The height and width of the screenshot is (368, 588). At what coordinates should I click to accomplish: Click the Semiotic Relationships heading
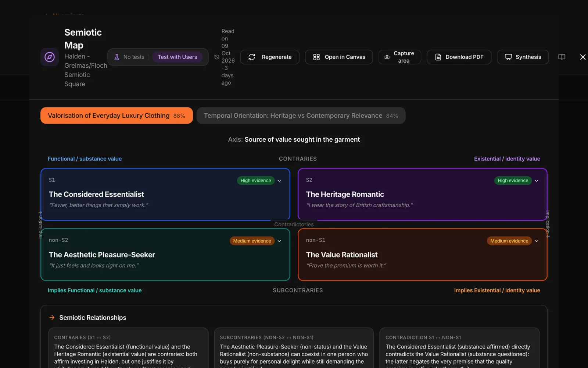click(93, 318)
